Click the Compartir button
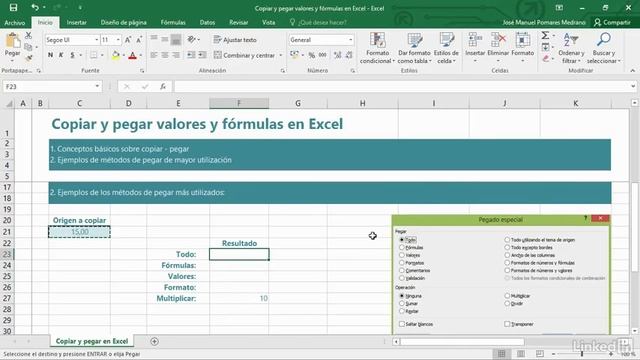Screen dimensions: 640x360 [x=612, y=22]
